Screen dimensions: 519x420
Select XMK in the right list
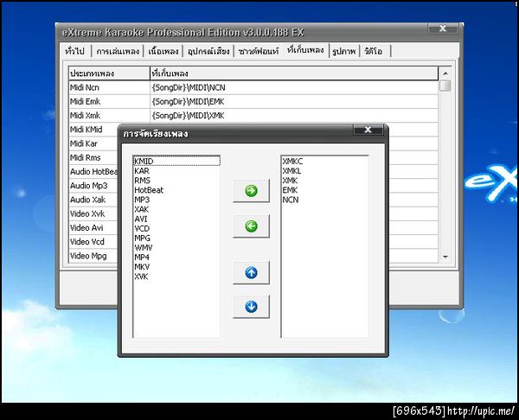coord(324,181)
